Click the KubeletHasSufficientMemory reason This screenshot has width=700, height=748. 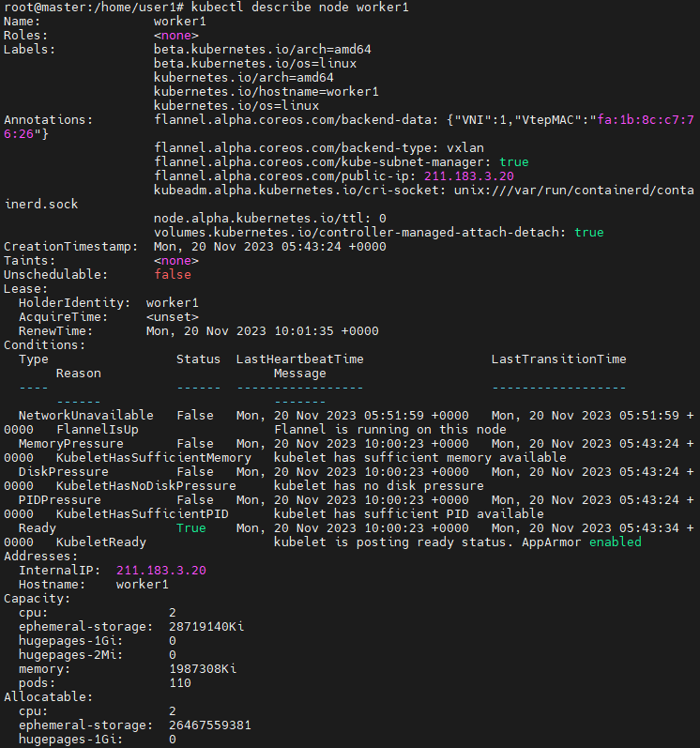(x=154, y=457)
